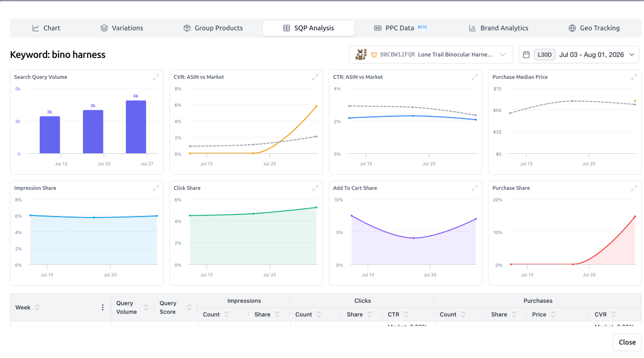Go to the Brand Analytics tab
The image size is (644, 358).
pyautogui.click(x=499, y=28)
